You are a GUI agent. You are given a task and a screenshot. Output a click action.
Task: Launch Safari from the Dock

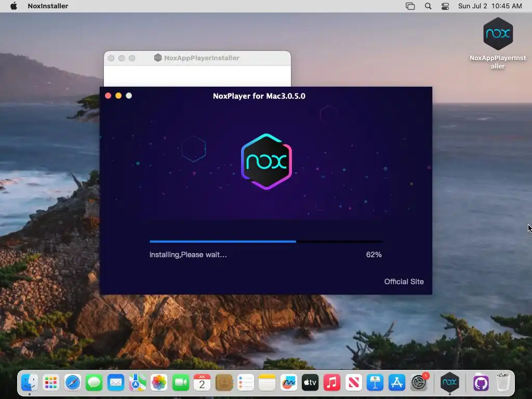pyautogui.click(x=73, y=383)
